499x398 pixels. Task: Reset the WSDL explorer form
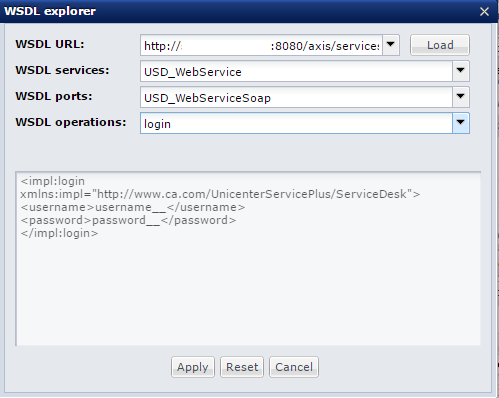tap(242, 367)
